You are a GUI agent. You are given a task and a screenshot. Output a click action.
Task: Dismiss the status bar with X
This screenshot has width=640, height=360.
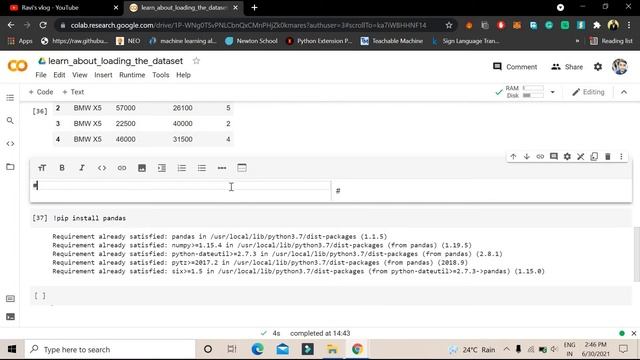(x=633, y=333)
